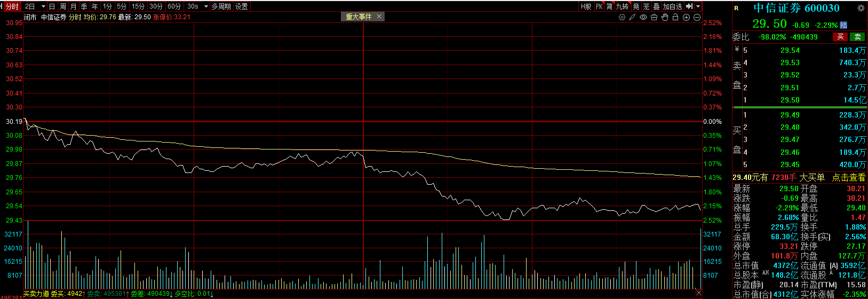The width and height of the screenshot is (868, 299).
Task: Click the 陆 Stock Connect badge
Action: [843, 25]
